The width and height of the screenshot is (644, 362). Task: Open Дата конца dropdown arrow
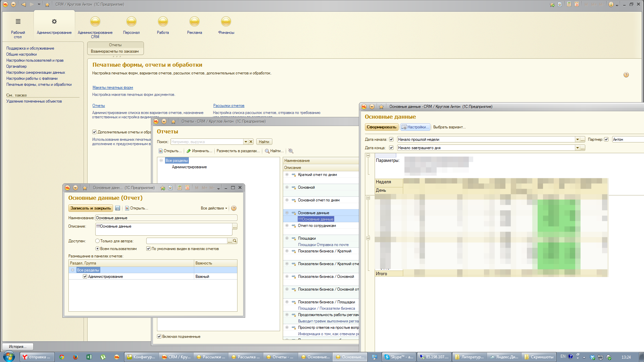coord(577,148)
